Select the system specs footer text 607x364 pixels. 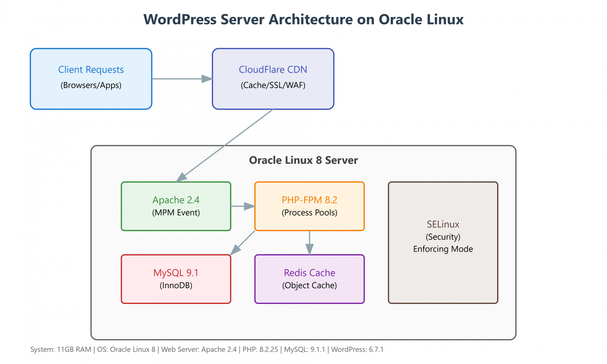(207, 349)
